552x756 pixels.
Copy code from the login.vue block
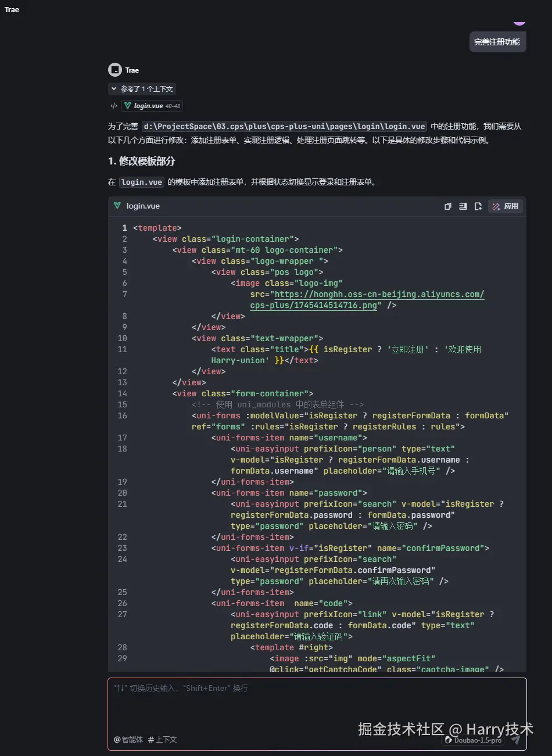click(448, 206)
